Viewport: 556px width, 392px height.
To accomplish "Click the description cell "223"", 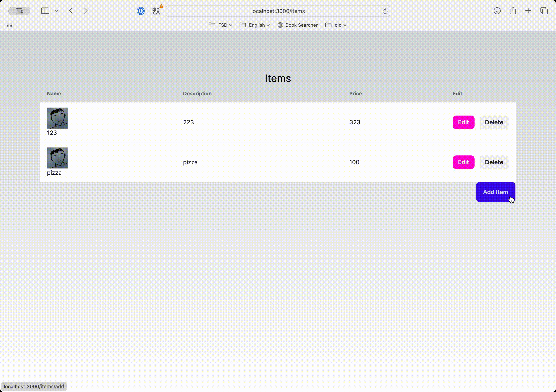I will pyautogui.click(x=188, y=122).
